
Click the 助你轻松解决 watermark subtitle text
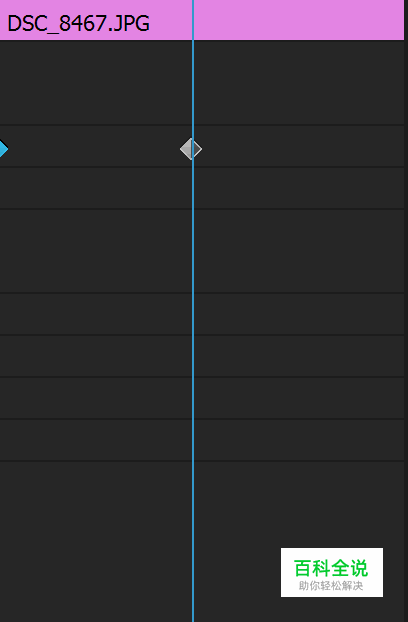pos(331,586)
